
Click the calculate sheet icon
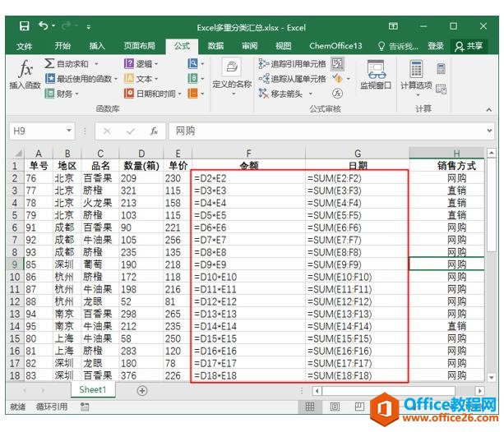(441, 89)
